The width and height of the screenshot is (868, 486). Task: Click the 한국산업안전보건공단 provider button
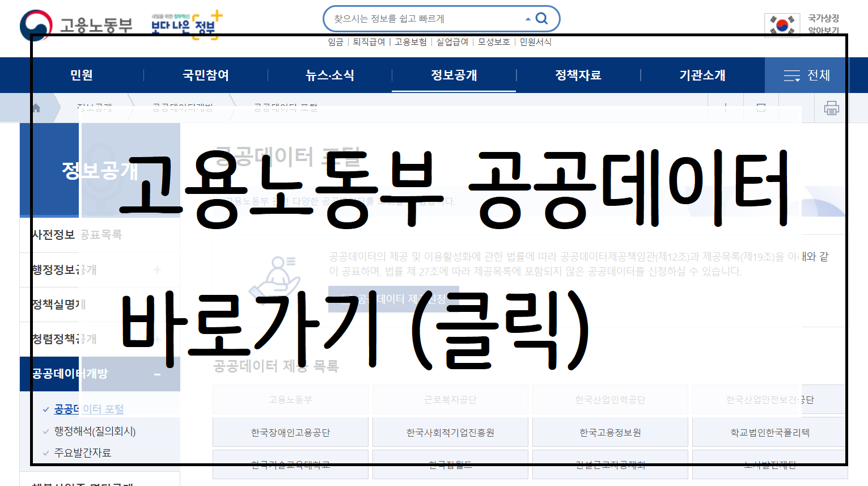tap(770, 399)
